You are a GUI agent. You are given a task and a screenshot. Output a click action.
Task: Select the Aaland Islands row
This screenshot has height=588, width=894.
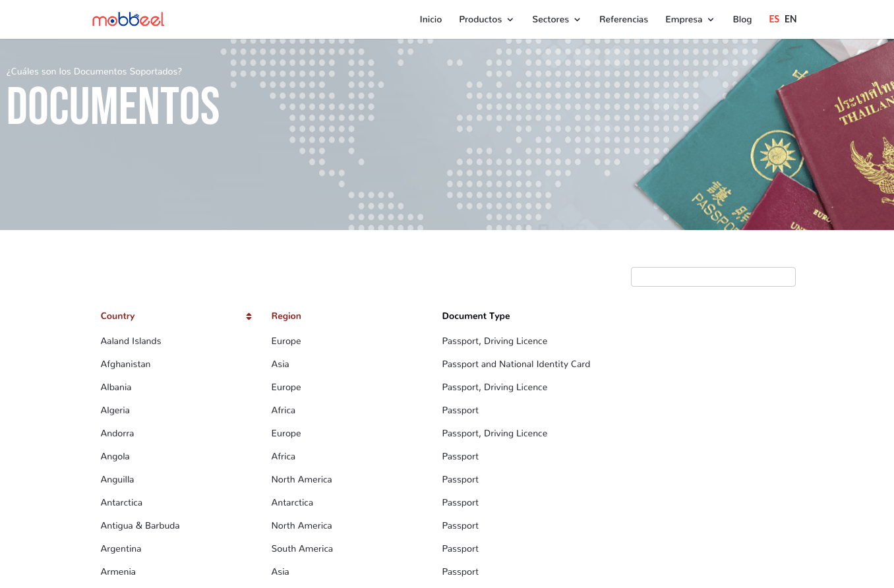click(131, 341)
